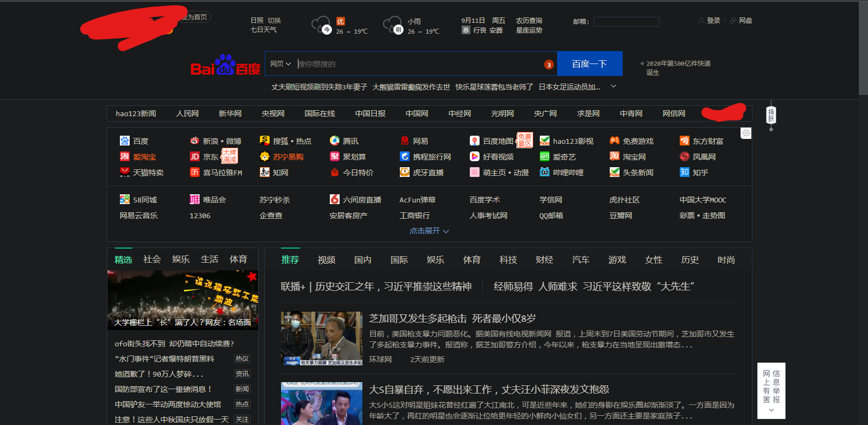Click the hao123影视 icon
Screen dimensions: 868x425
pos(545,141)
